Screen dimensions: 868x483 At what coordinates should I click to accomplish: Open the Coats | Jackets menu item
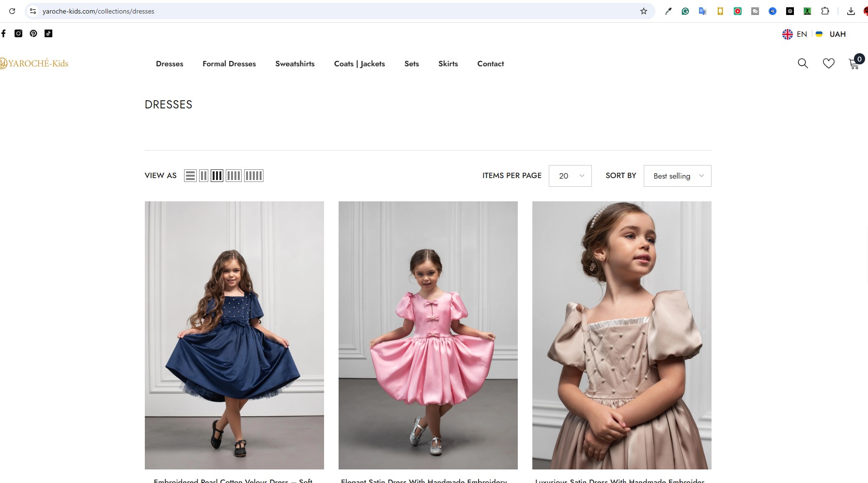(359, 63)
